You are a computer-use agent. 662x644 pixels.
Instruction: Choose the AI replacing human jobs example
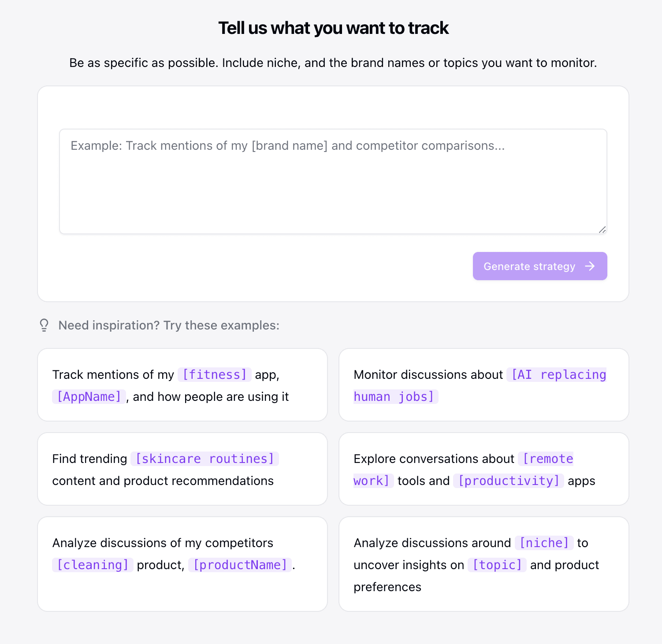(x=483, y=385)
